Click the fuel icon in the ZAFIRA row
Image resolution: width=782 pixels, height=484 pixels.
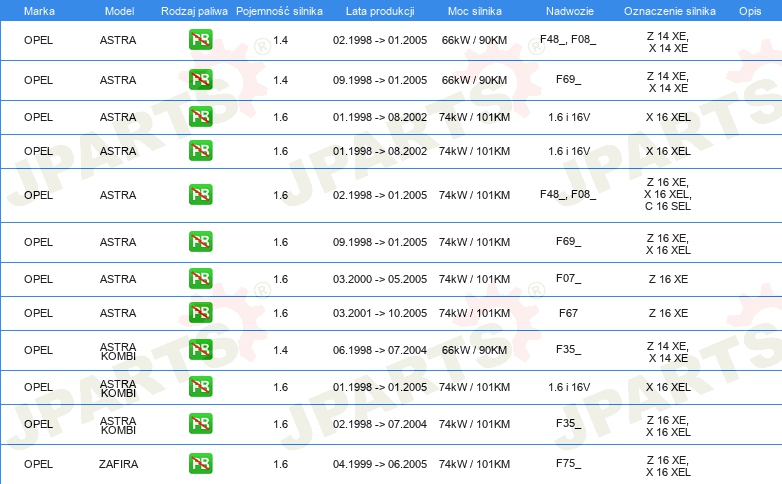[200, 464]
